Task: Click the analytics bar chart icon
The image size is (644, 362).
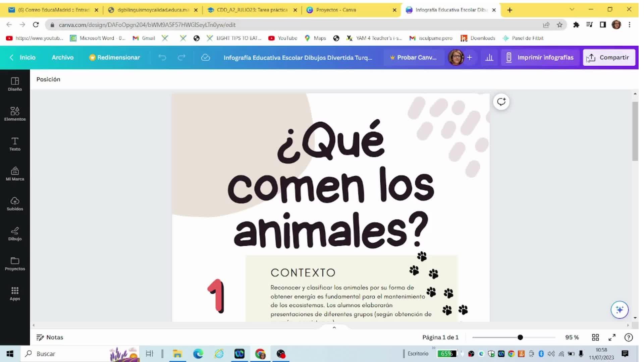Action: (489, 58)
